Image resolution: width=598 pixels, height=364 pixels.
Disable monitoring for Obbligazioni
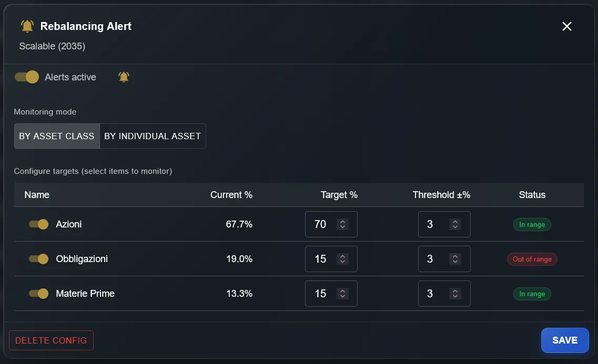tap(38, 259)
